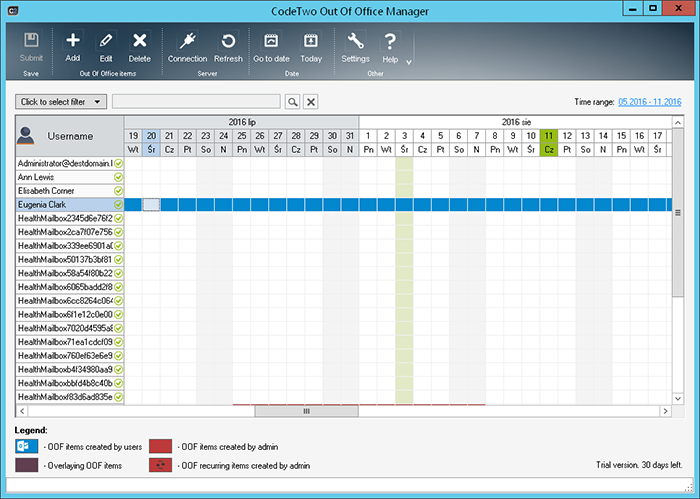This screenshot has width=700, height=499.
Task: Click the status check icon for Eugenia Clark
Action: click(x=118, y=205)
